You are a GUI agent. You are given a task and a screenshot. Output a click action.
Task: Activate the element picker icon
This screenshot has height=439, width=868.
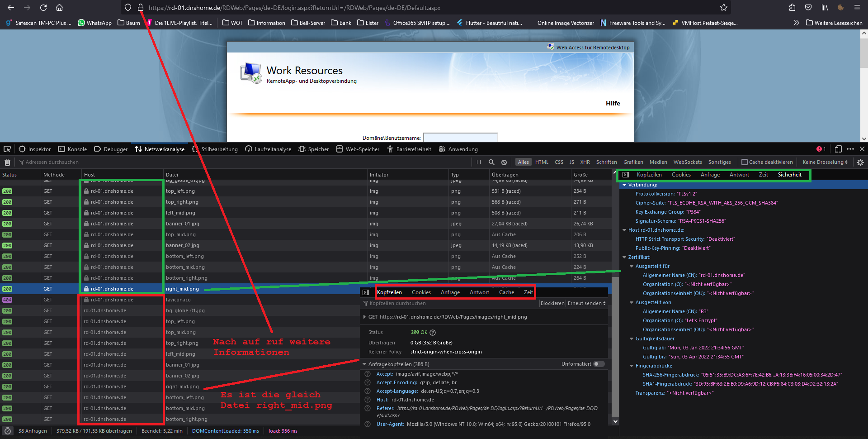coord(7,149)
